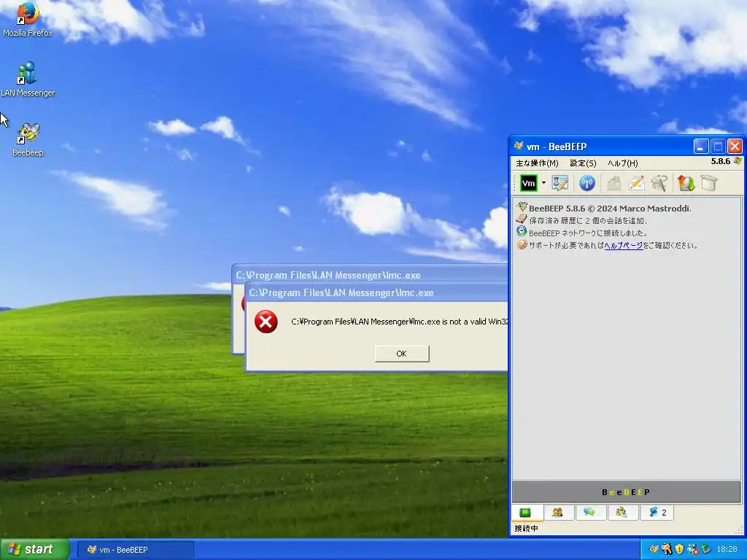Select the Mozilla Firefox desktop icon
This screenshot has width=747, height=560.
pos(28,19)
